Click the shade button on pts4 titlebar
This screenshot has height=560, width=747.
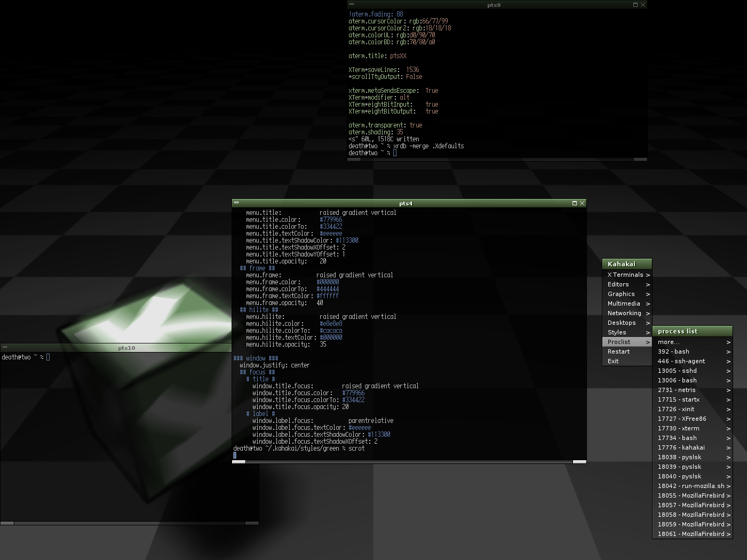coord(236,203)
